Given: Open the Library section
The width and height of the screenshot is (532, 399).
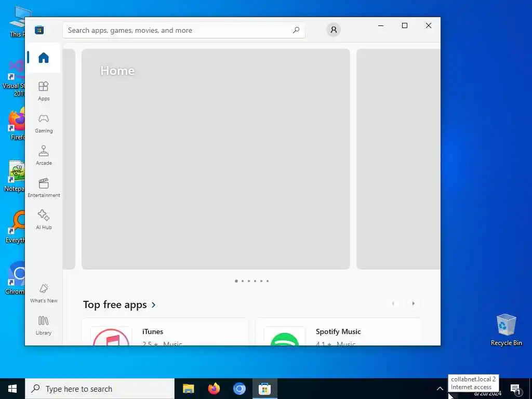Looking at the screenshot, I should point(44,325).
